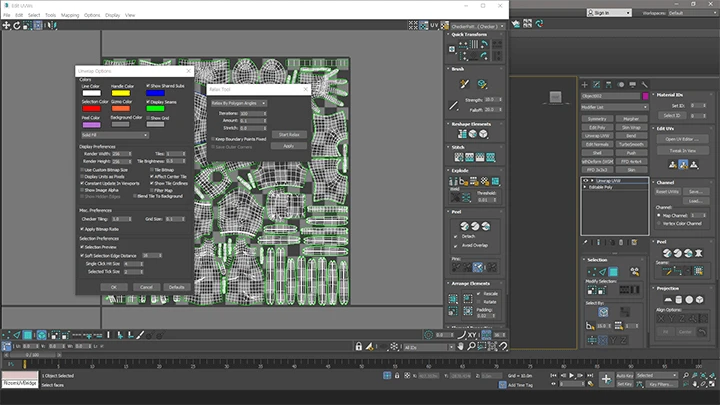
Task: Click the pack custom icon in Arrange Elements
Action: point(453,299)
